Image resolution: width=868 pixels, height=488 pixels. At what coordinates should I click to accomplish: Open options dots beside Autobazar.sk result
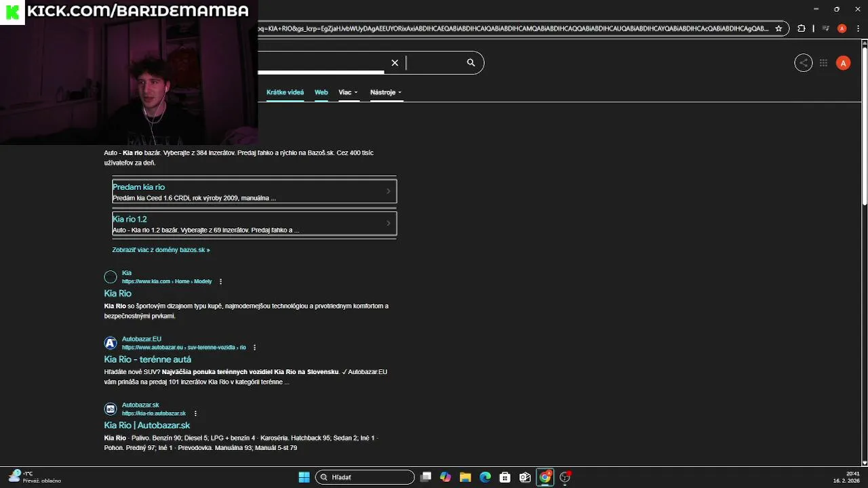(195, 413)
